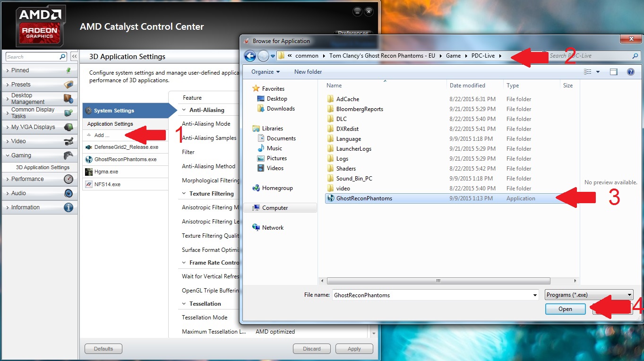Click the Audio speaker icon
644x361 pixels.
69,193
